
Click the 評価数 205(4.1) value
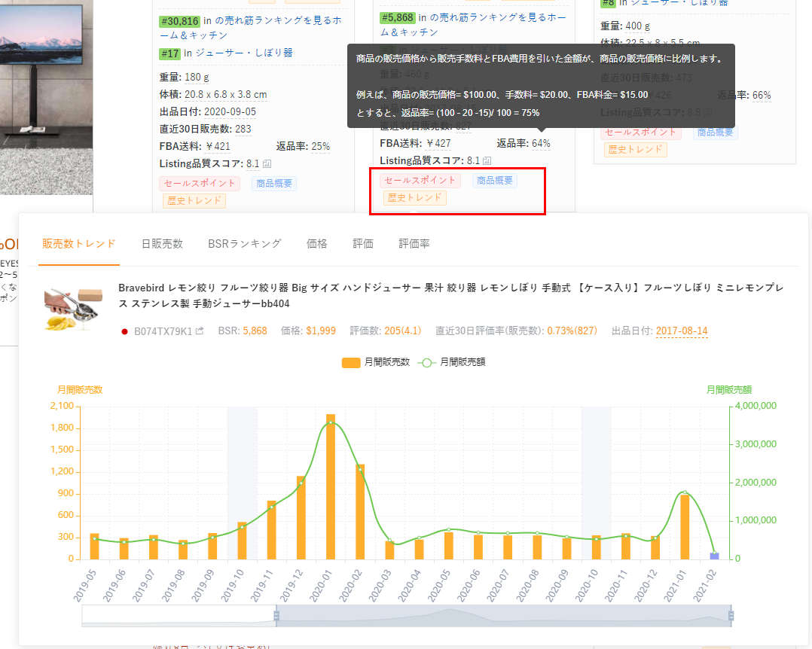click(x=403, y=331)
